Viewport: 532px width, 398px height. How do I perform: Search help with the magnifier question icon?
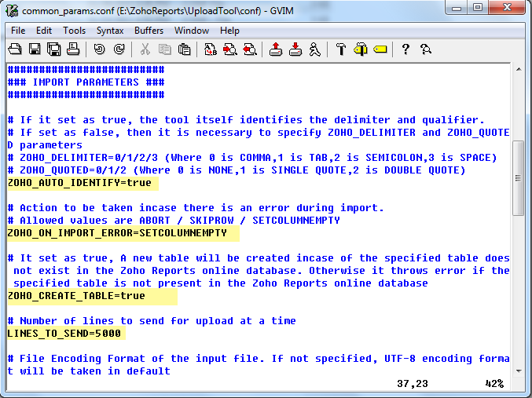pos(425,49)
